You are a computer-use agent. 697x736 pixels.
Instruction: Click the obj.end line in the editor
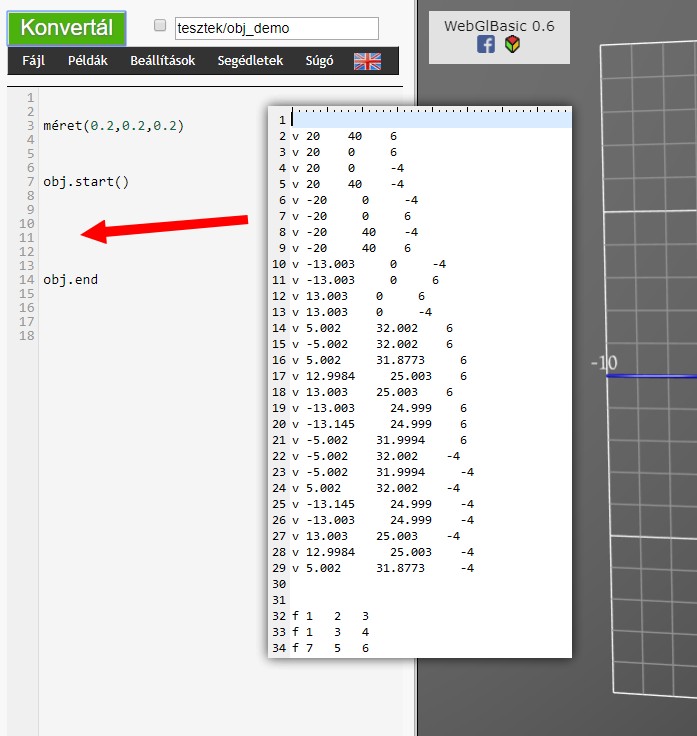click(71, 280)
